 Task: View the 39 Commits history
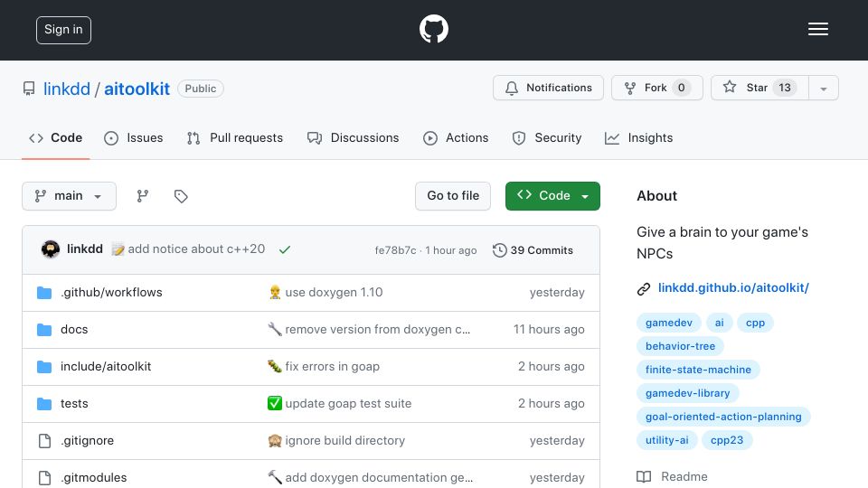point(533,250)
